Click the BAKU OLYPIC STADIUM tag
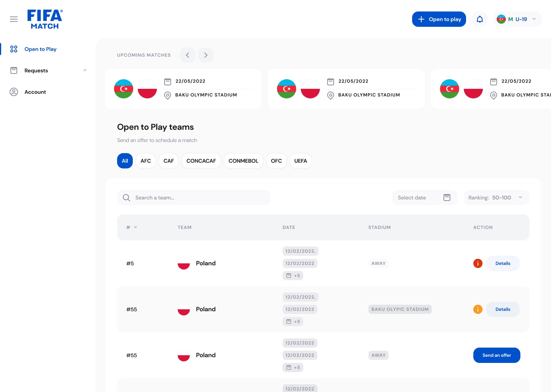 pos(400,309)
